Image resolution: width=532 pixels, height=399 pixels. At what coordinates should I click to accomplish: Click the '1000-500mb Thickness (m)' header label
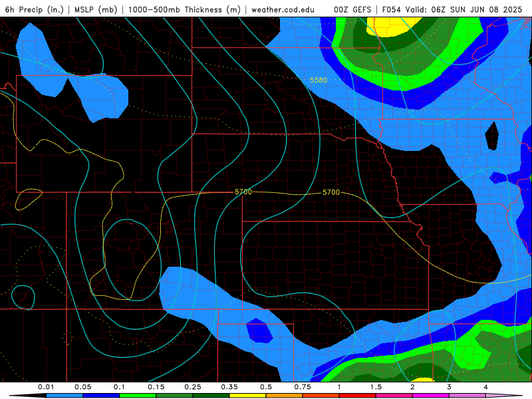click(x=184, y=9)
